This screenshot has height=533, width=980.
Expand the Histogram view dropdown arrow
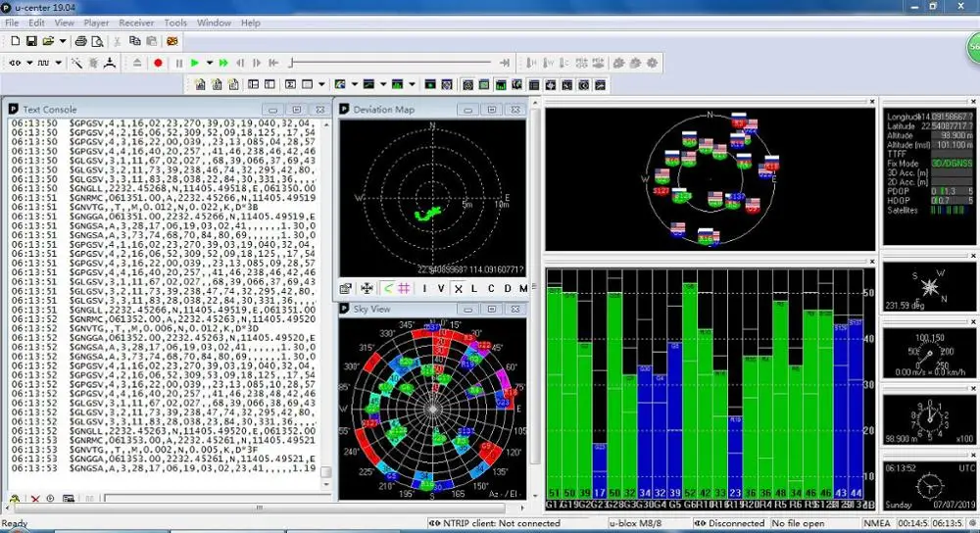point(412,84)
